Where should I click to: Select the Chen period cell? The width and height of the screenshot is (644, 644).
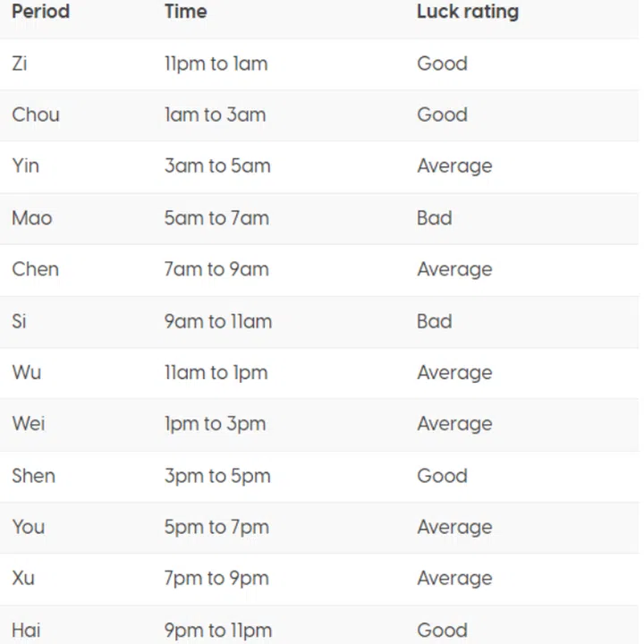[x=35, y=269]
